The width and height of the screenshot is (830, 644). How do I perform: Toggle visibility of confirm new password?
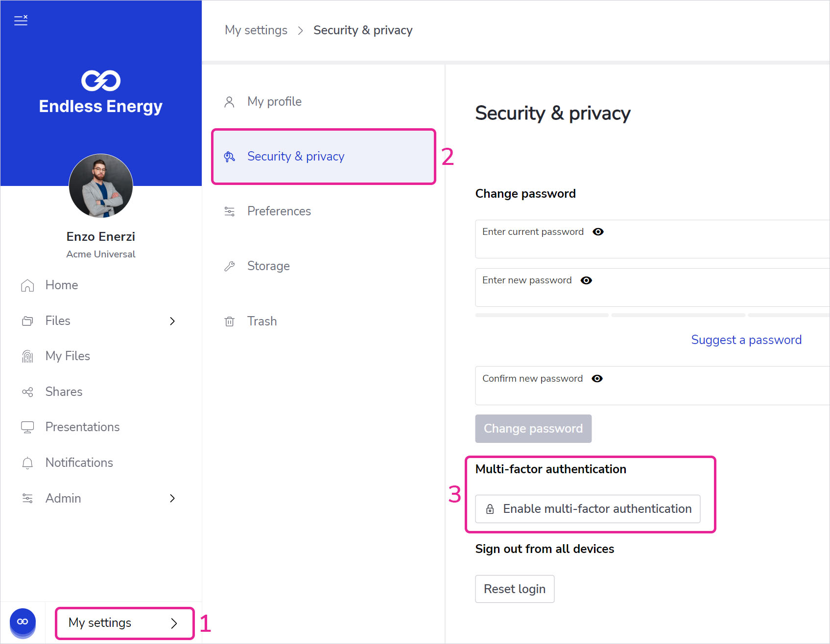(x=597, y=378)
